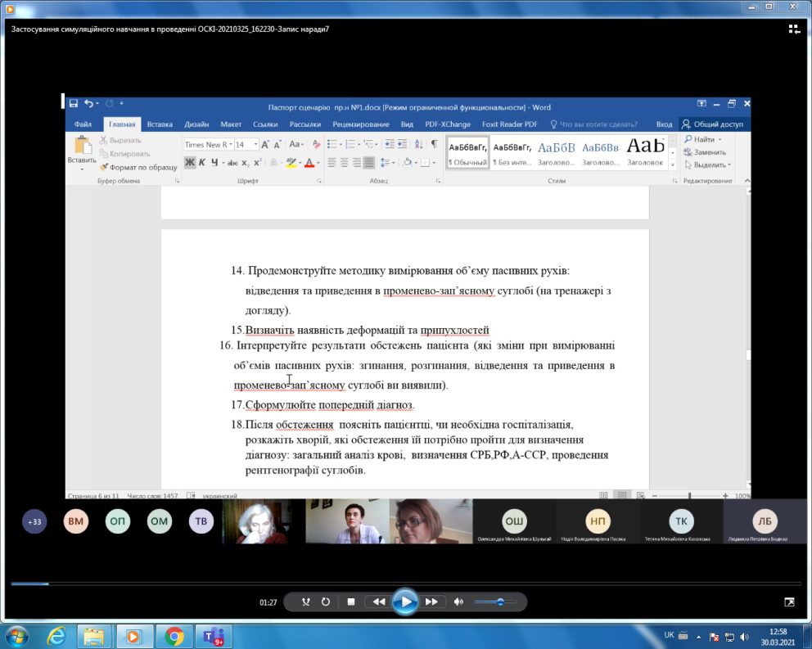The image size is (812, 649).
Task: Mute the player sound
Action: pos(458,602)
